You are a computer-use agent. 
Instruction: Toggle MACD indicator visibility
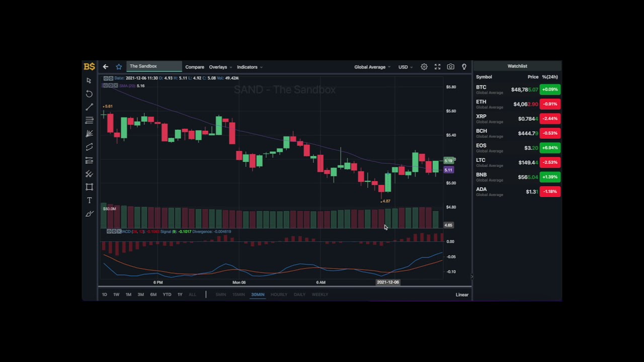[109, 231]
